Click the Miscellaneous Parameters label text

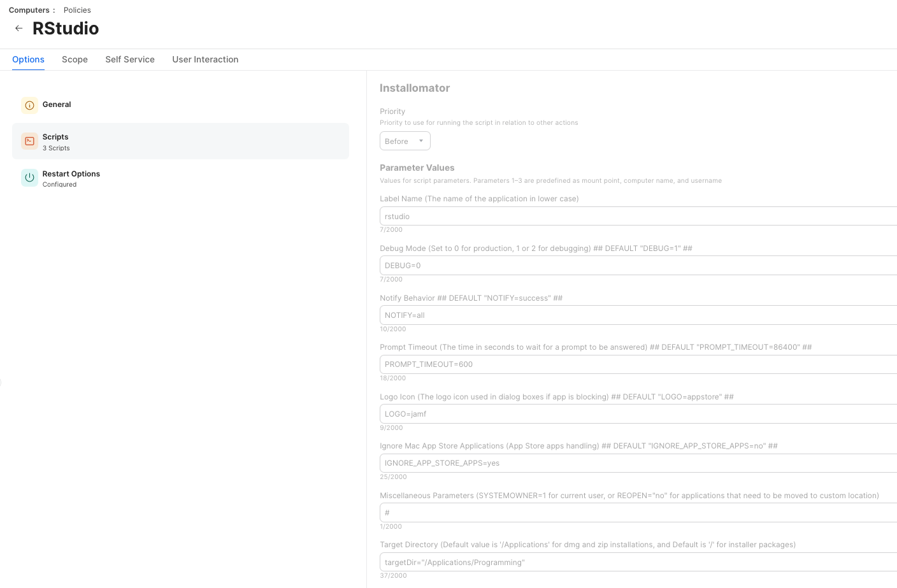[629, 495]
